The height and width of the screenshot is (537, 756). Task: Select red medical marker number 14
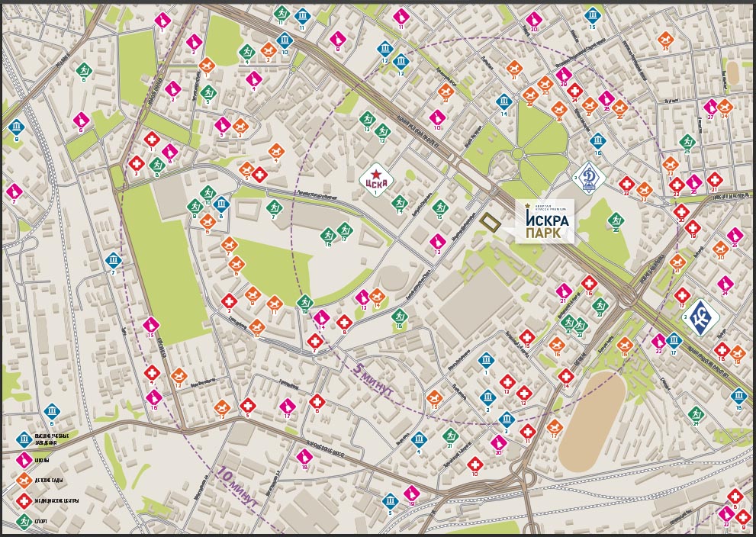coord(566,376)
